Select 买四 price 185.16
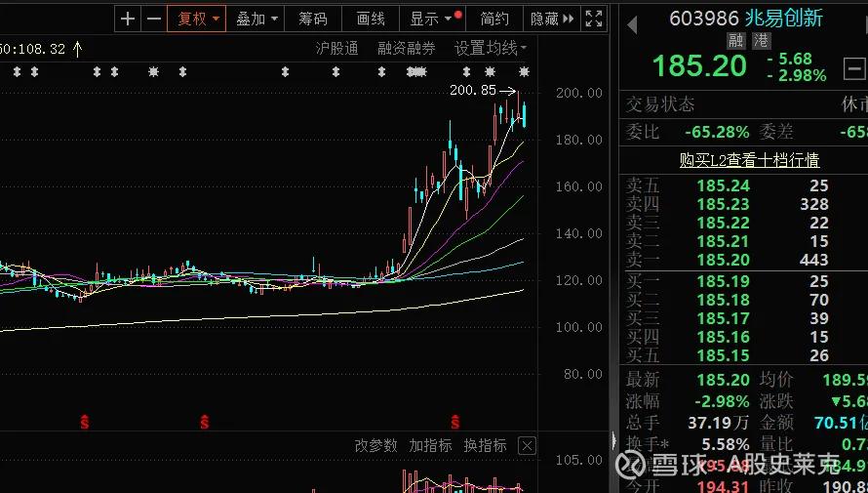This screenshot has height=493, width=868. point(723,337)
